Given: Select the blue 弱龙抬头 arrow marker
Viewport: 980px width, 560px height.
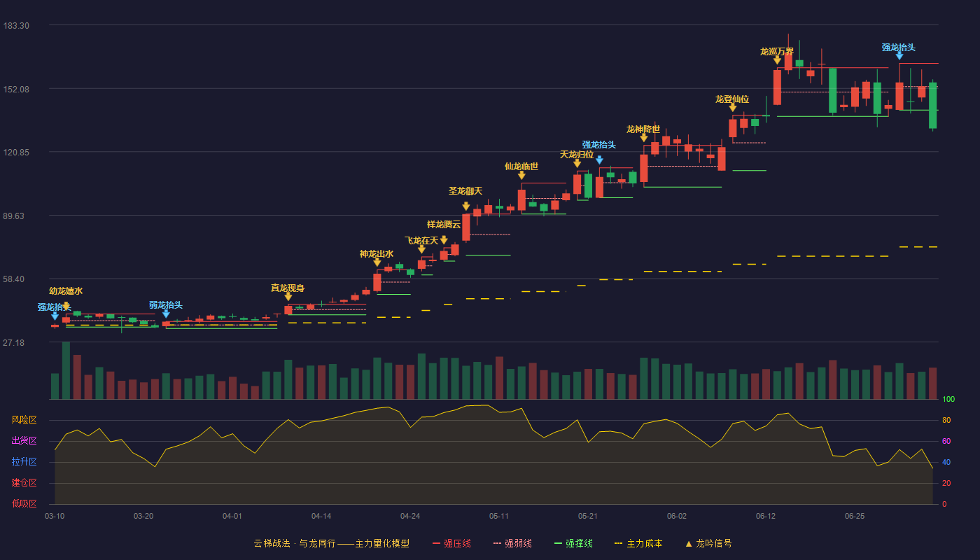Looking at the screenshot, I should coord(166,314).
